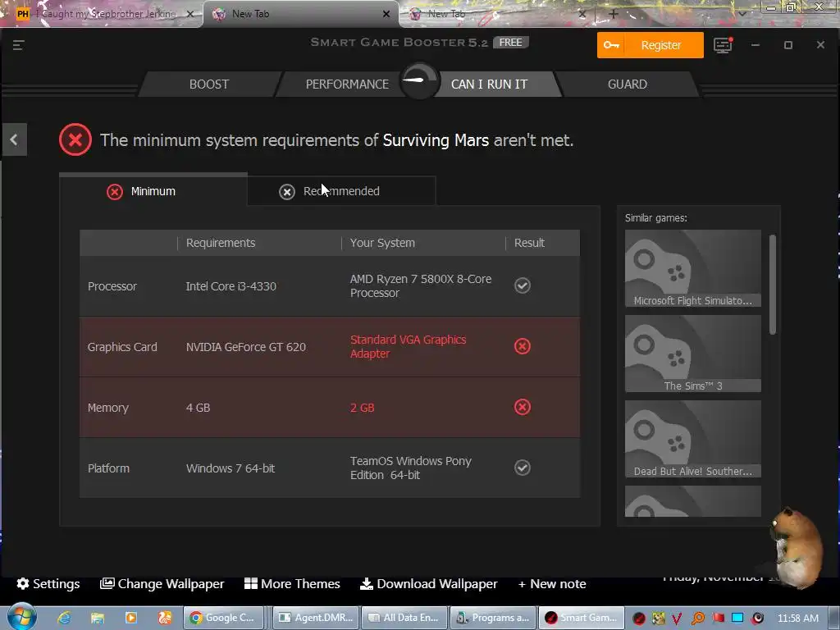Open the Windows Start orb
Image resolution: width=840 pixels, height=630 pixels.
22,617
